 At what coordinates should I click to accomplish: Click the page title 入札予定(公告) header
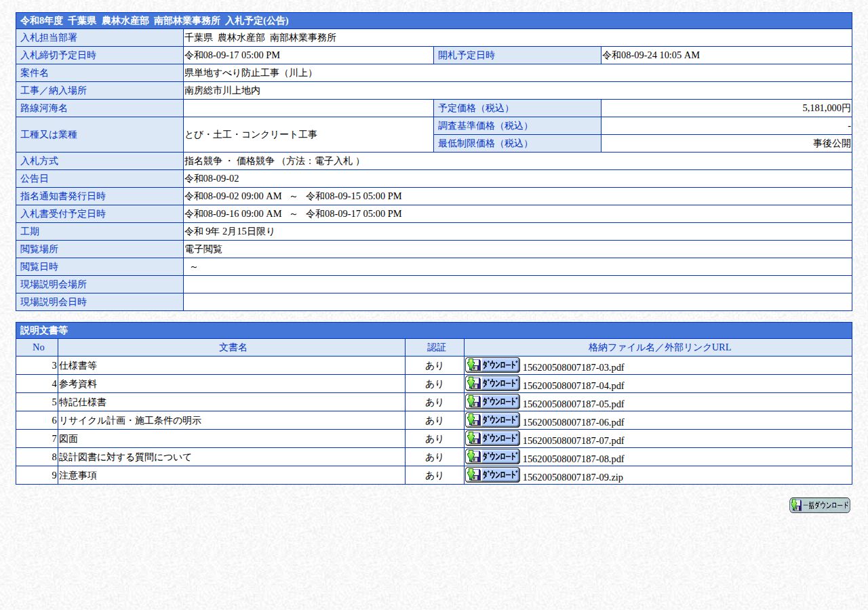tap(434, 21)
